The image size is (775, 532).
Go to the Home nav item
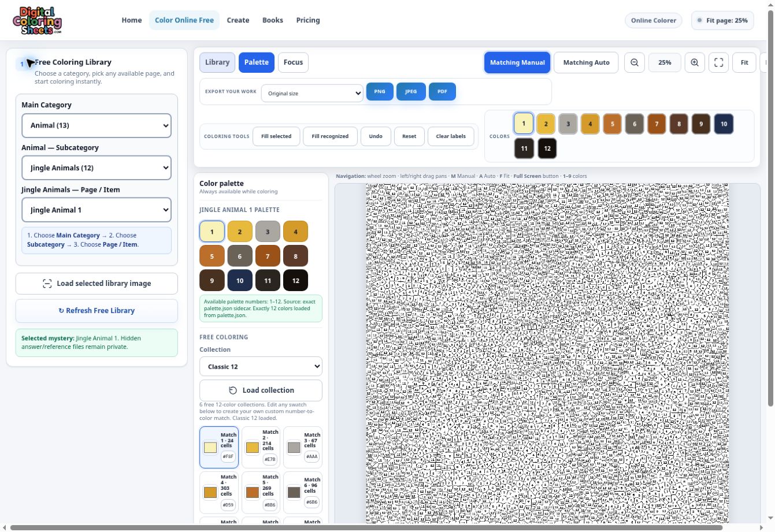pos(132,20)
